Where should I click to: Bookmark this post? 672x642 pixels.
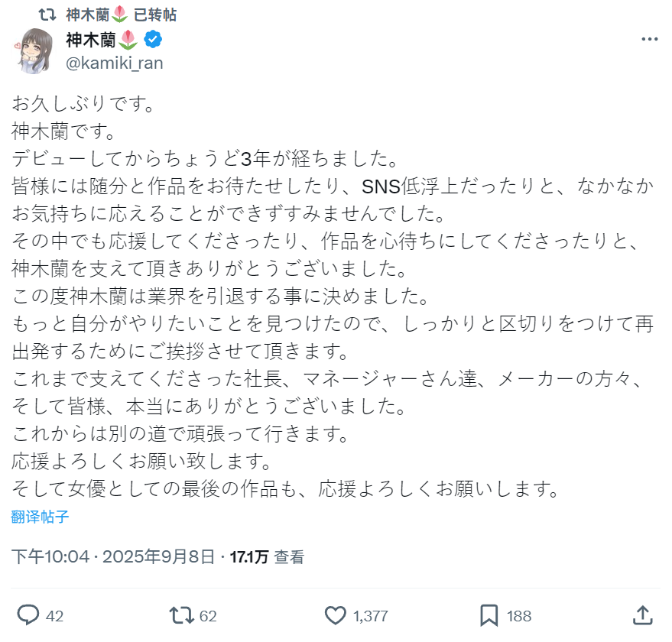(x=489, y=615)
